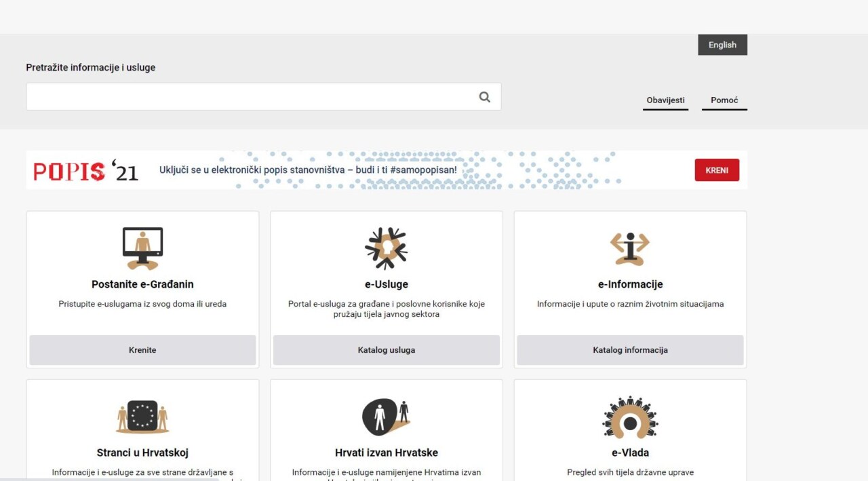This screenshot has height=481, width=868.
Task: Switch language to English
Action: pos(722,45)
